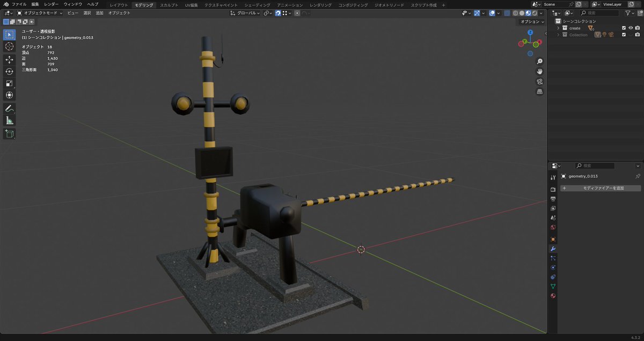The image size is (644, 341).
Task: Switch to the スカルプト workspace tab
Action: [x=169, y=5]
